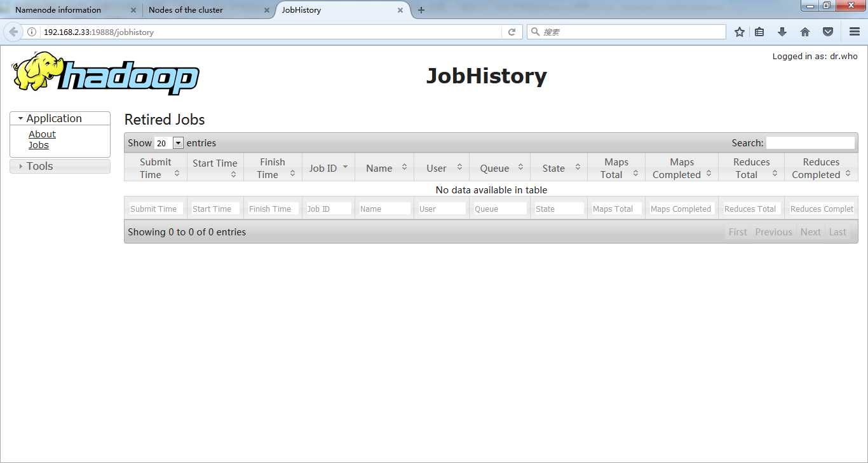The image size is (868, 463).
Task: Click the Pocket save icon
Action: 828,32
